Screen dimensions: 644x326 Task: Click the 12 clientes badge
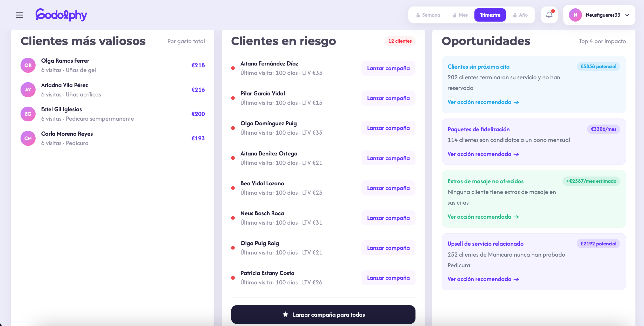pyautogui.click(x=400, y=41)
